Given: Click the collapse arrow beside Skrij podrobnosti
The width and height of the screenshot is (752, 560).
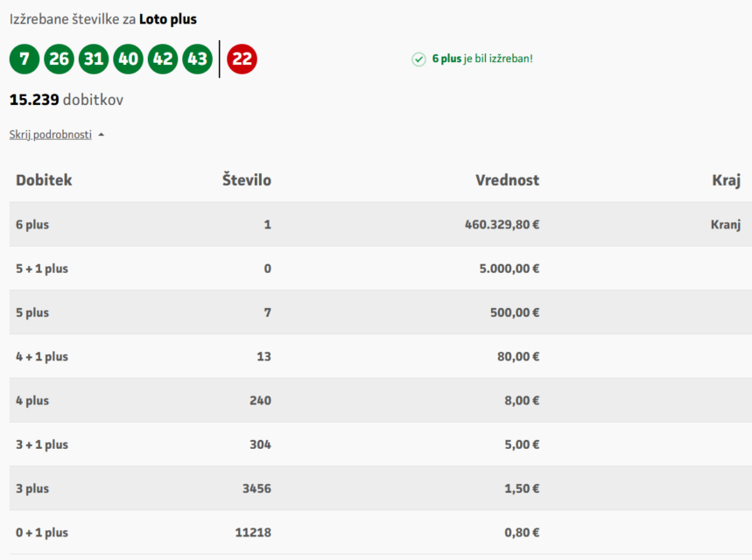Looking at the screenshot, I should [x=102, y=136].
